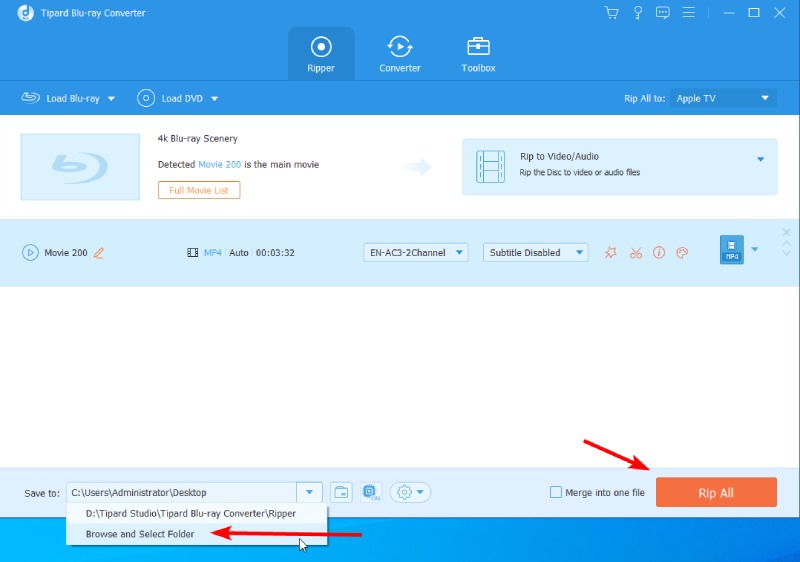Screen dimensions: 800x562
Task: Open the EN-AC3-2Channel audio track dropdown
Action: [x=416, y=252]
